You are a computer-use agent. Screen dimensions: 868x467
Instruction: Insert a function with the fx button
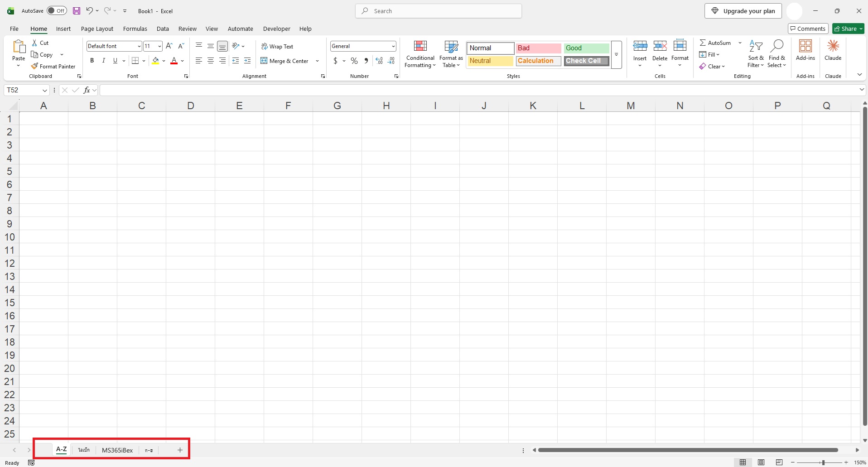pyautogui.click(x=87, y=90)
